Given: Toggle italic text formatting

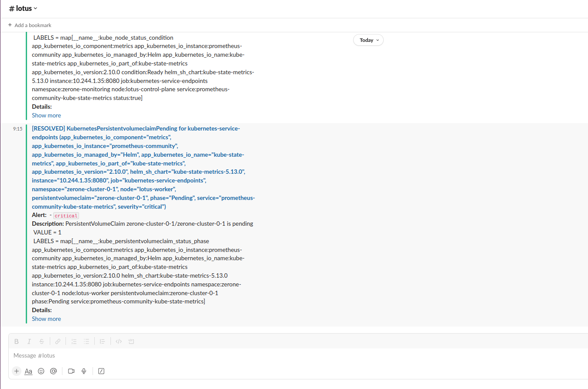Looking at the screenshot, I should click(x=29, y=341).
